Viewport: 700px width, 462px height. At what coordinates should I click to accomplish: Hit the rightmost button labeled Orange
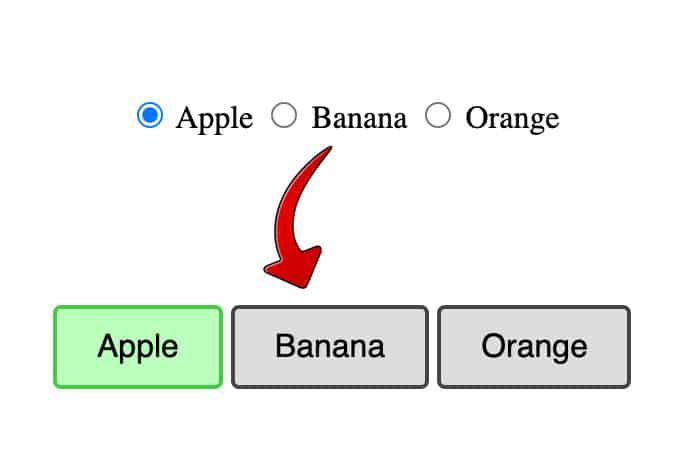tap(534, 347)
